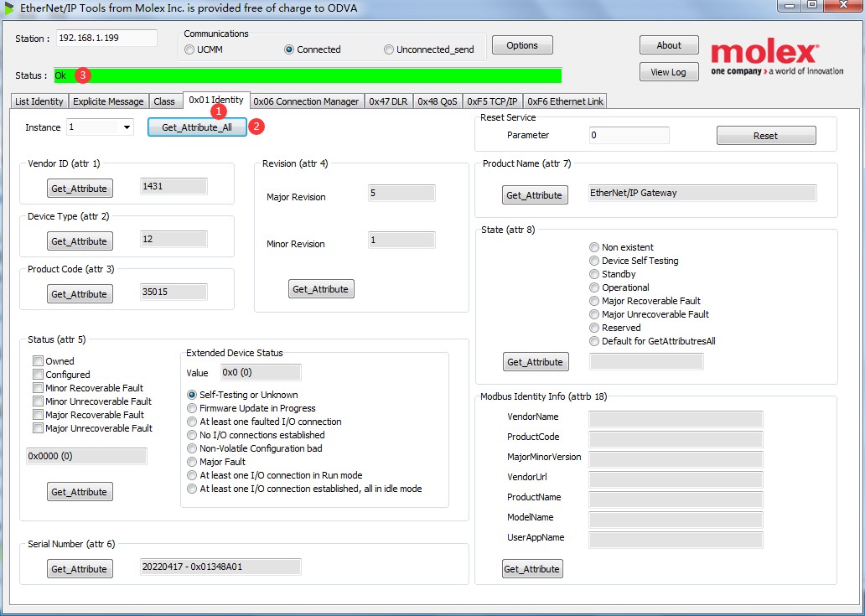Check Major Recoverable Fault in Status group
The width and height of the screenshot is (865, 616).
(x=38, y=415)
